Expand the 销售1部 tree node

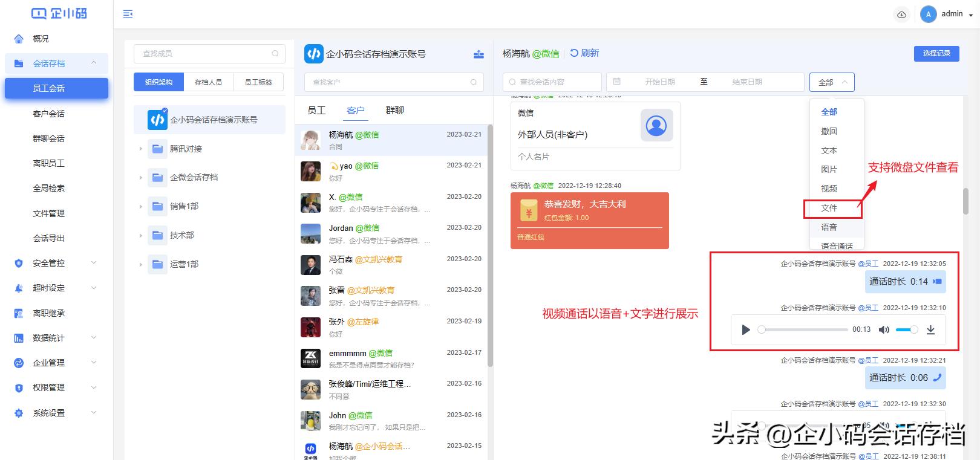click(140, 207)
